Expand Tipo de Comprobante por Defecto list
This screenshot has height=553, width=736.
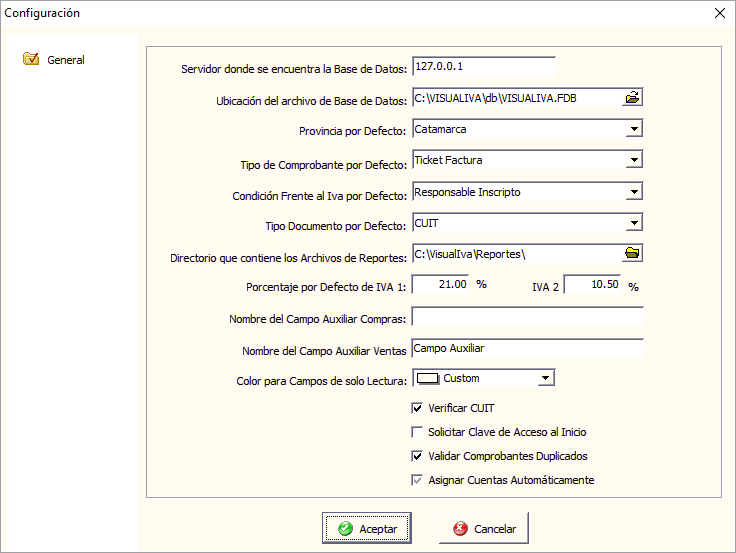(633, 160)
